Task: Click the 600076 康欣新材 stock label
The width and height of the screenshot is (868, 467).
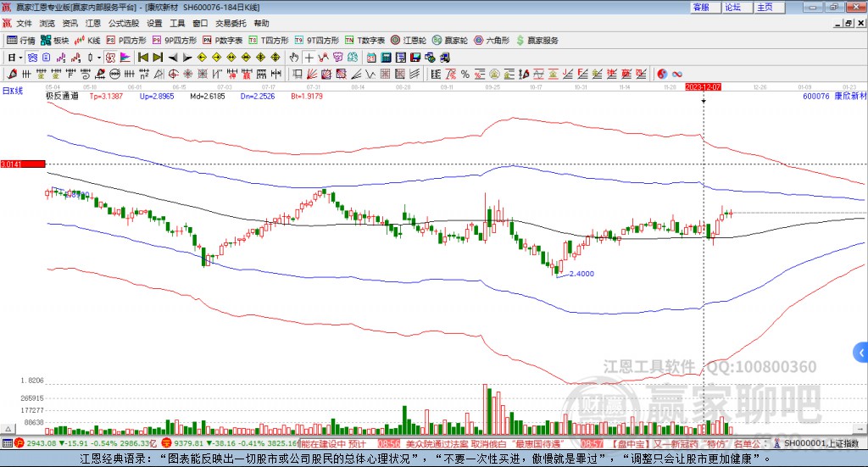Action: click(834, 96)
